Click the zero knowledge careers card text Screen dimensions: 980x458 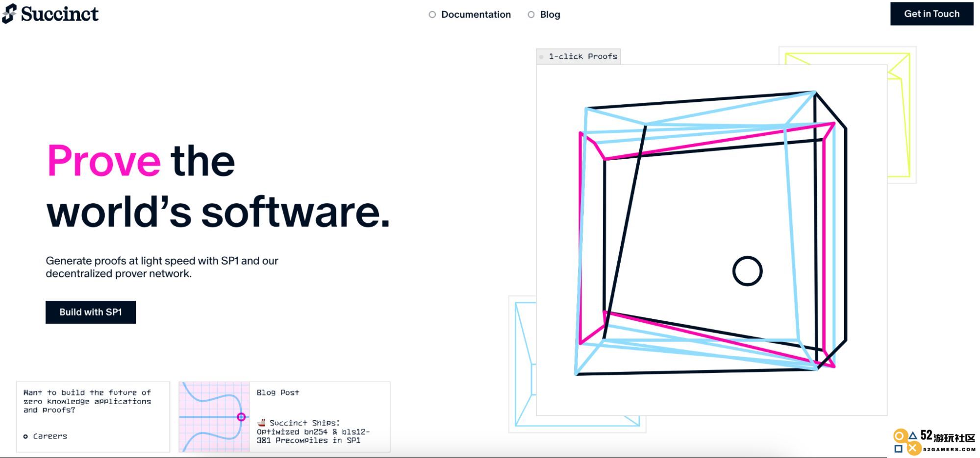pos(87,401)
